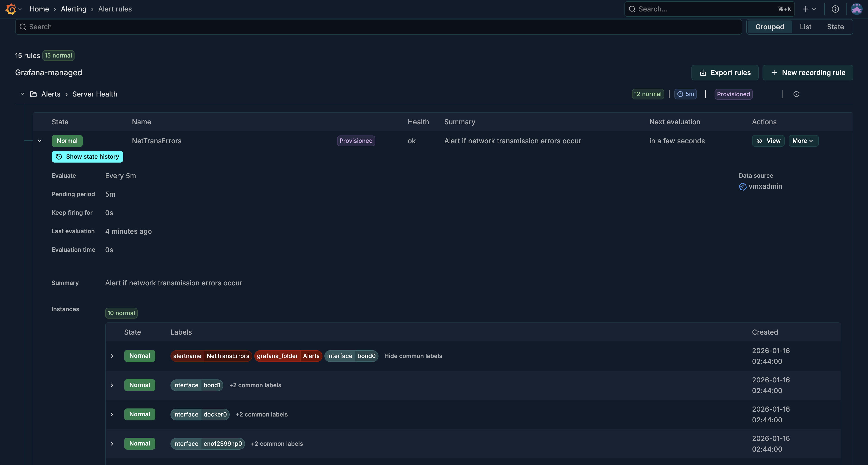868x465 pixels.
Task: Hide common labels on NetTransErrors instance
Action: [x=413, y=356]
